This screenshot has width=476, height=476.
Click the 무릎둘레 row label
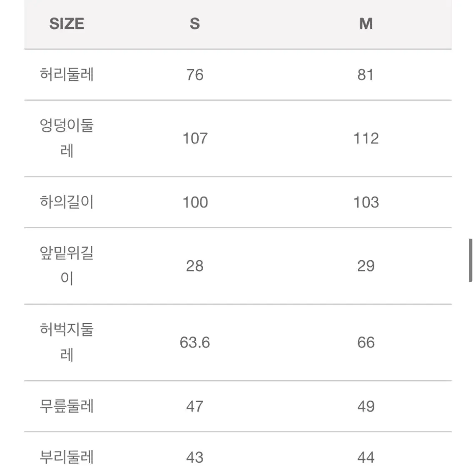[x=67, y=406]
